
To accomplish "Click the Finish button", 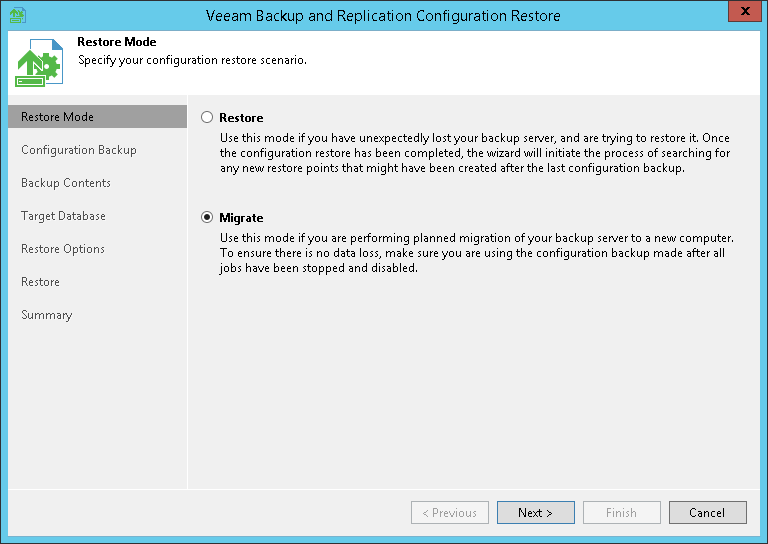I will pos(621,513).
